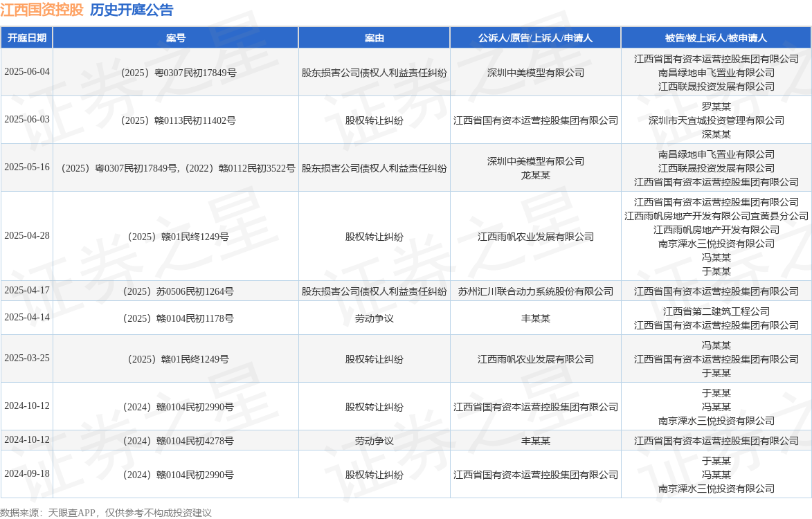Select the 案号 column header
Screen dimensions: 812x519
tap(176, 38)
